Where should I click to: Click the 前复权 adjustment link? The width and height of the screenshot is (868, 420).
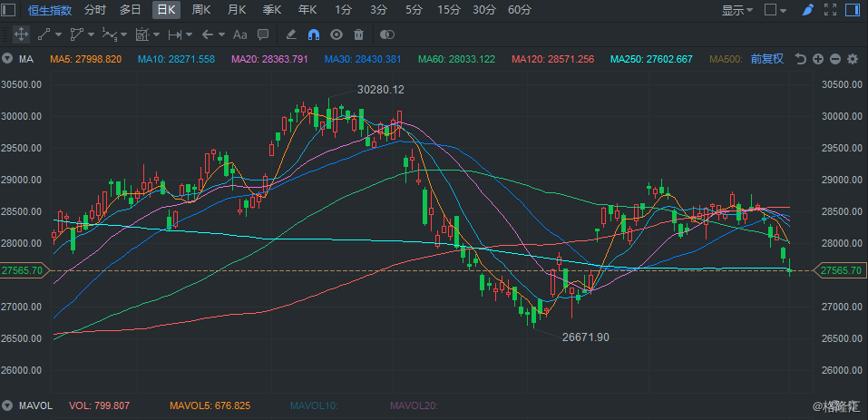pos(767,59)
